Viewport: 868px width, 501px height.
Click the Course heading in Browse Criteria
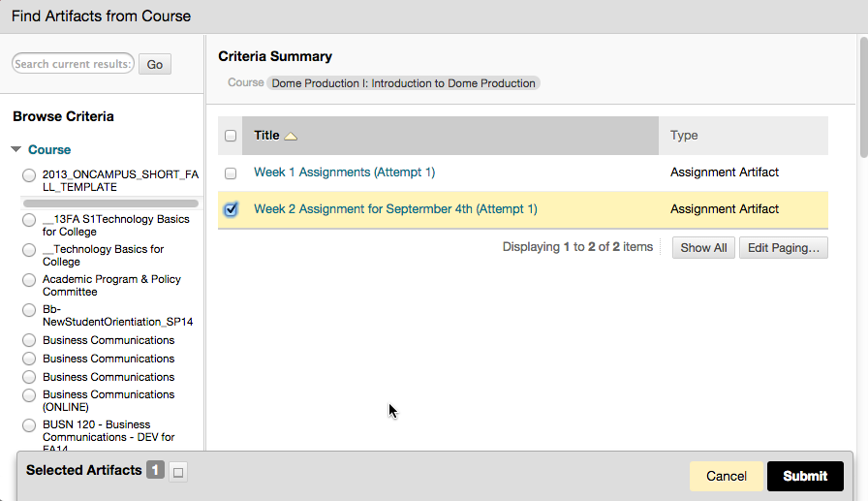[x=49, y=149]
